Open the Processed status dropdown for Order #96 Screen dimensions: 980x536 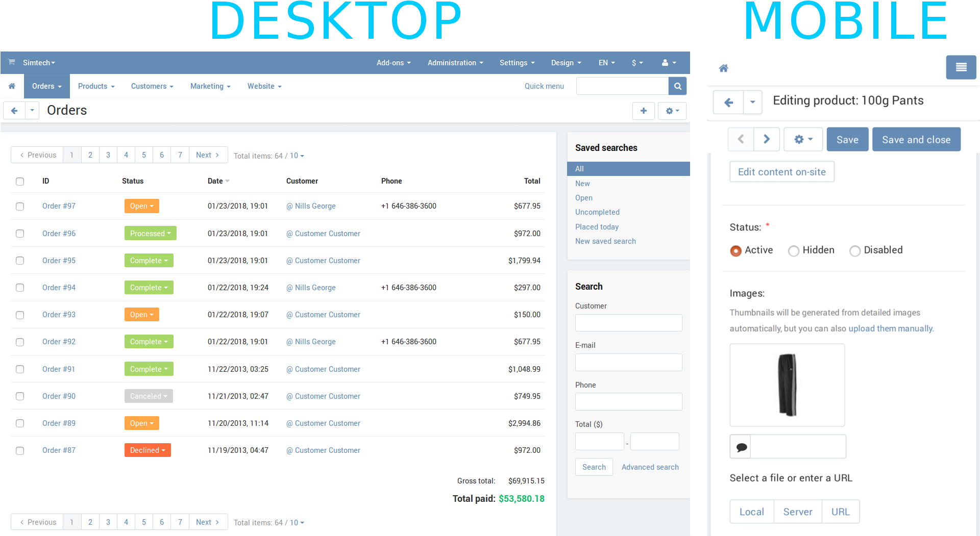click(150, 234)
